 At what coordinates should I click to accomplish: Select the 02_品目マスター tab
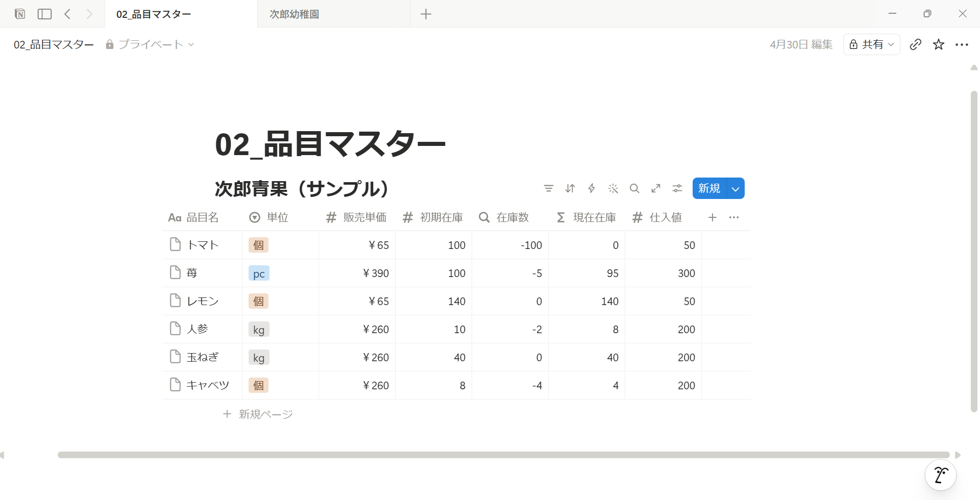click(x=181, y=14)
